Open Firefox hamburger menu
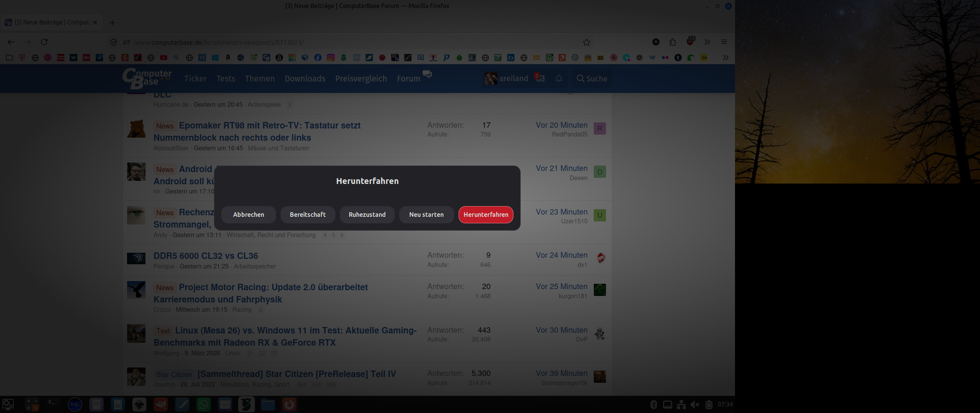Image resolution: width=980 pixels, height=413 pixels. 724,42
